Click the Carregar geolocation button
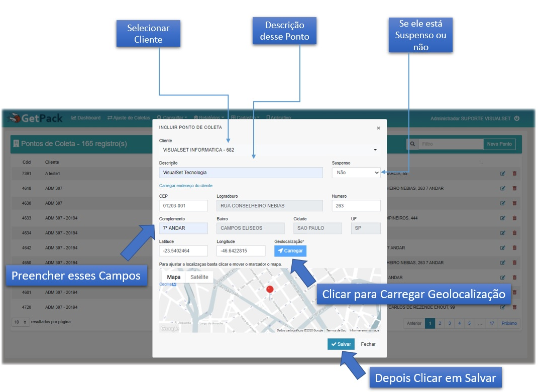This screenshot has height=392, width=538. coord(290,250)
